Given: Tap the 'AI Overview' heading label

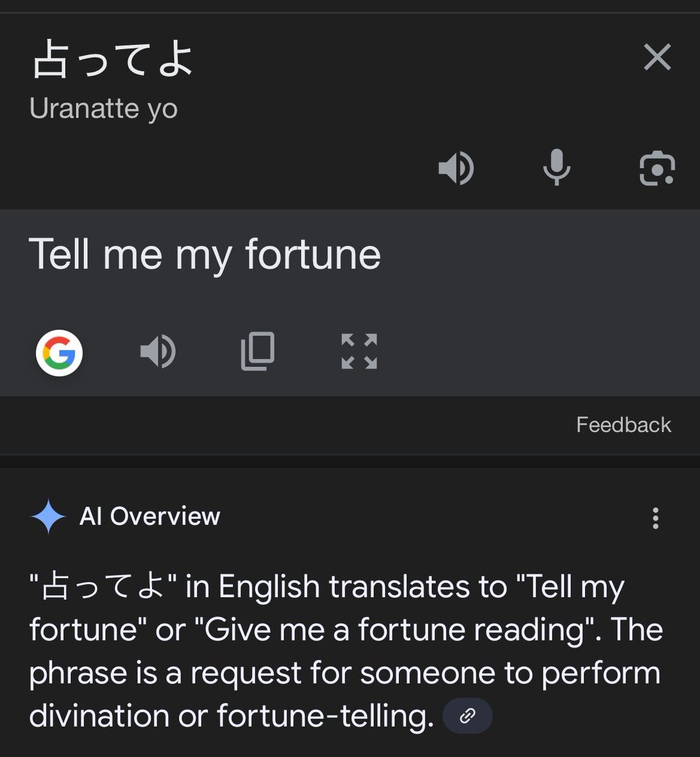Looking at the screenshot, I should (150, 517).
